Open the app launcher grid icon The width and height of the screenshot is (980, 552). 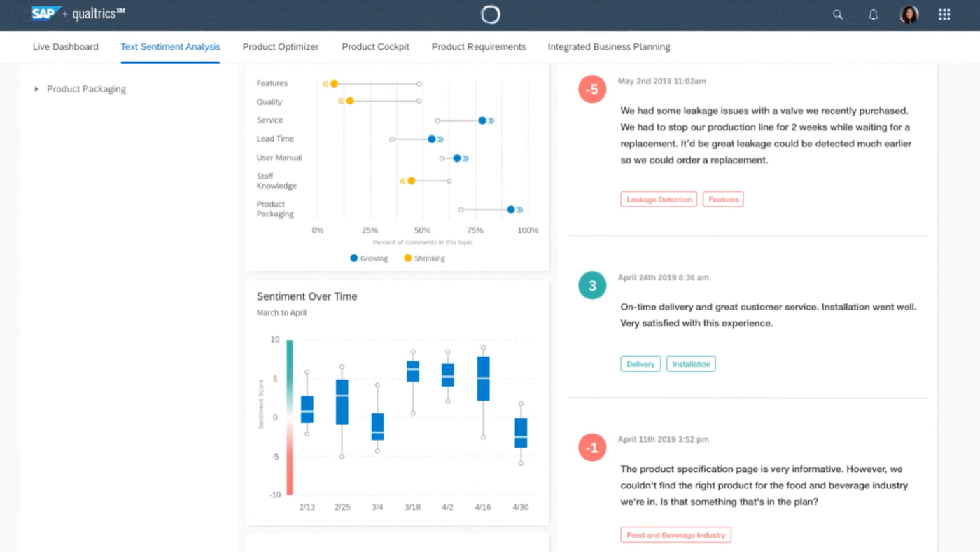[x=944, y=15]
